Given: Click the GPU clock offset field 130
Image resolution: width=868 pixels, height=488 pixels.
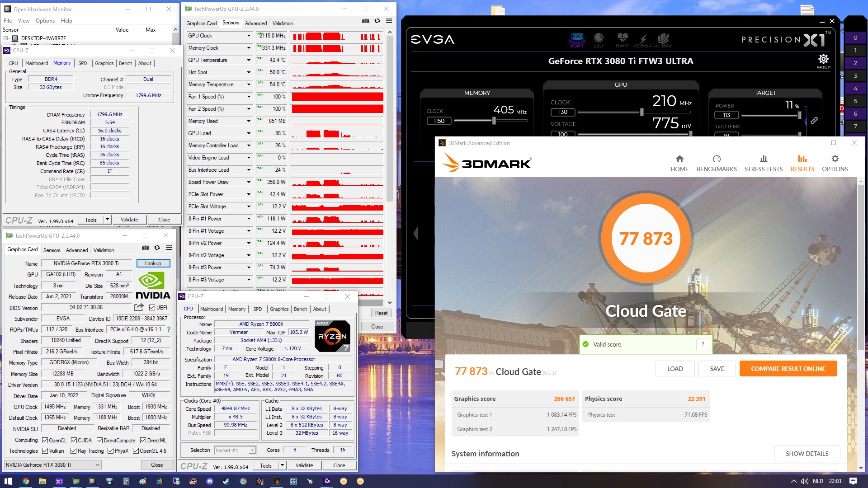Looking at the screenshot, I should (x=563, y=112).
